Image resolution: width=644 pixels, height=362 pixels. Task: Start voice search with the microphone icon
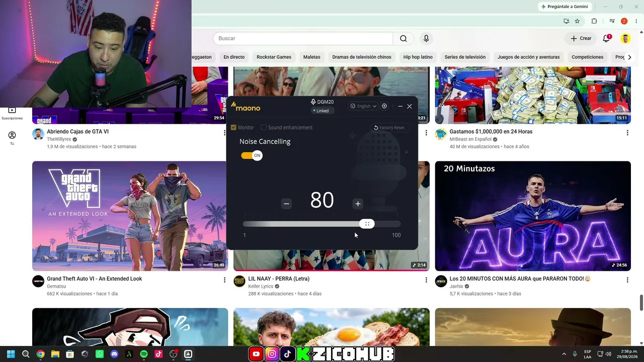coord(426,39)
